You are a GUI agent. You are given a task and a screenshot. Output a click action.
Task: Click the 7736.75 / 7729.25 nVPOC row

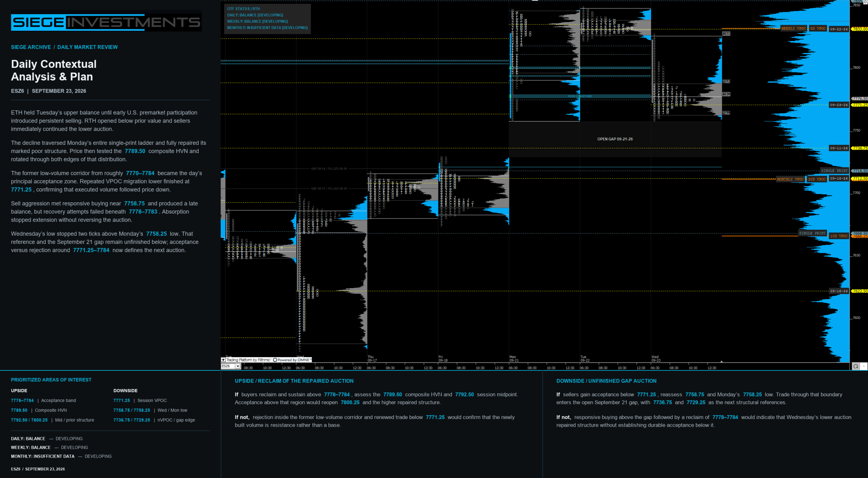[x=154, y=420]
